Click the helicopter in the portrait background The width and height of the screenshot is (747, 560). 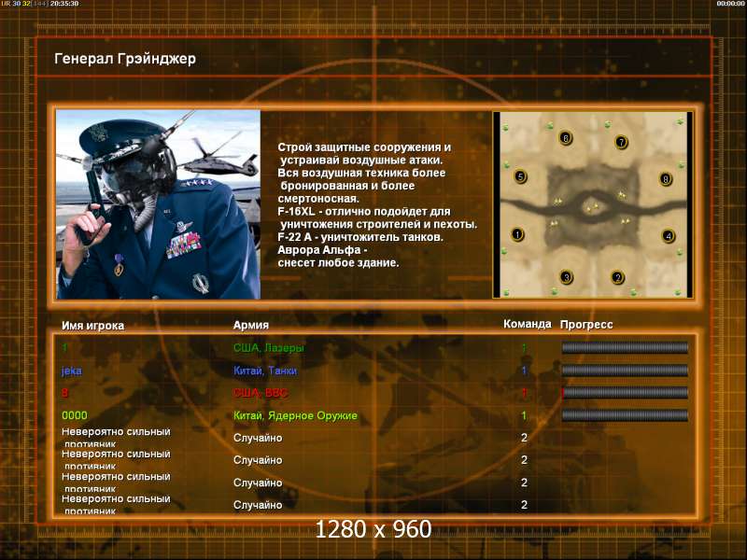pos(219,160)
